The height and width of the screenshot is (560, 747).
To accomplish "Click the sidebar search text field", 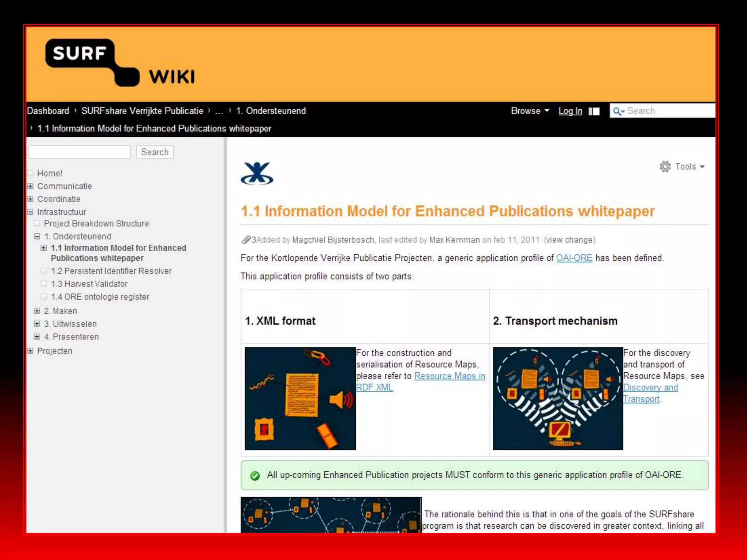I will pyautogui.click(x=80, y=152).
